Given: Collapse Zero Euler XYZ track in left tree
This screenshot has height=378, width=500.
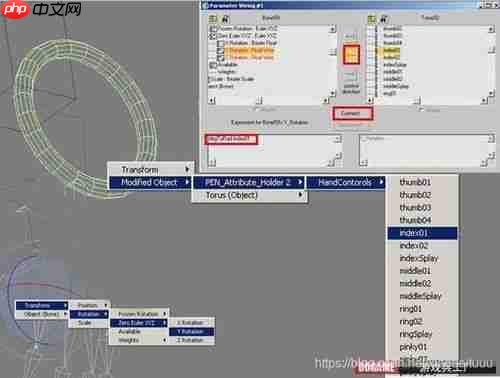Looking at the screenshot, I should coord(212,36).
